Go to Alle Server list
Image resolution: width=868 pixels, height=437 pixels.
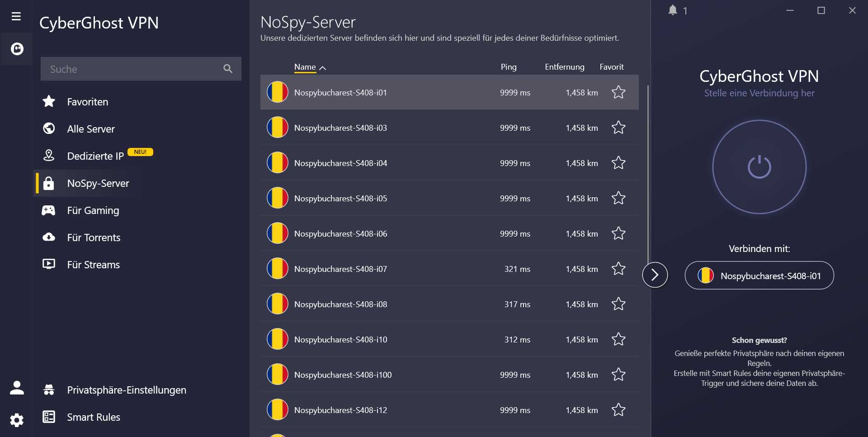pyautogui.click(x=90, y=129)
